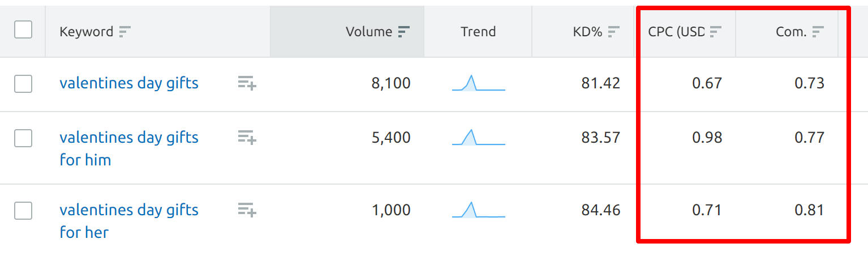Screen dimensions: 868x256
Task: Open 'valentines day gifts for him' keyword link
Action: point(129,148)
